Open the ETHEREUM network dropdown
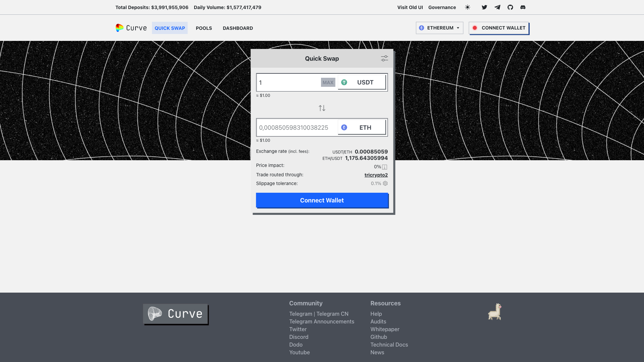The height and width of the screenshot is (362, 644). [439, 28]
